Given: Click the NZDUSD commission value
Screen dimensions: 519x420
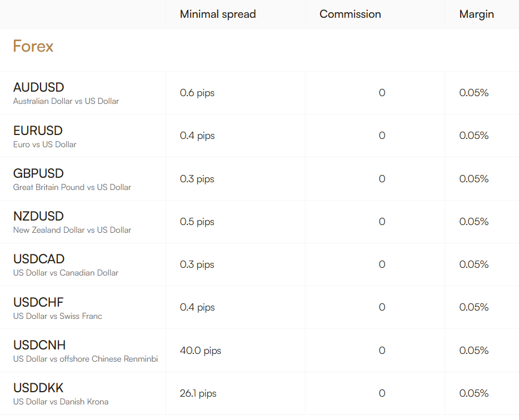Looking at the screenshot, I should tap(382, 222).
